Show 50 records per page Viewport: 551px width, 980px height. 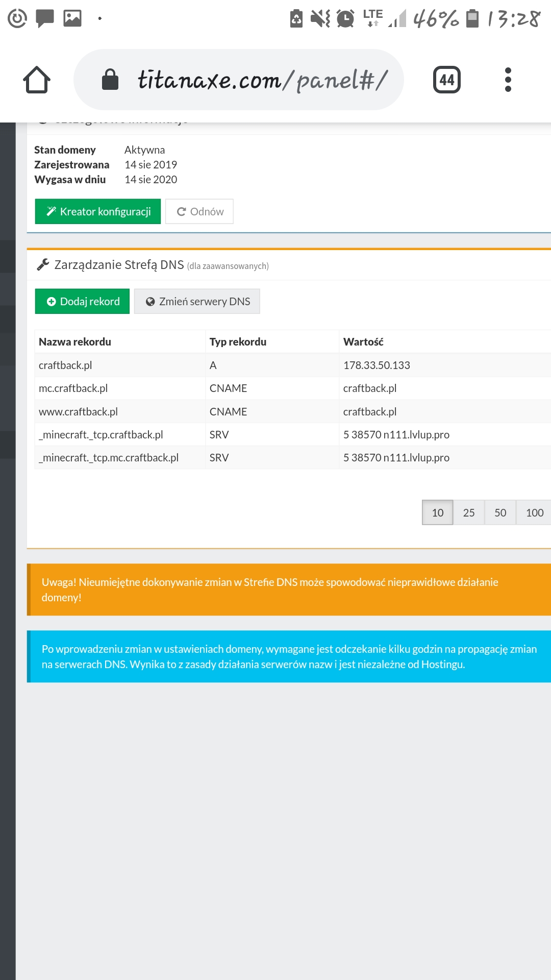[x=500, y=512]
